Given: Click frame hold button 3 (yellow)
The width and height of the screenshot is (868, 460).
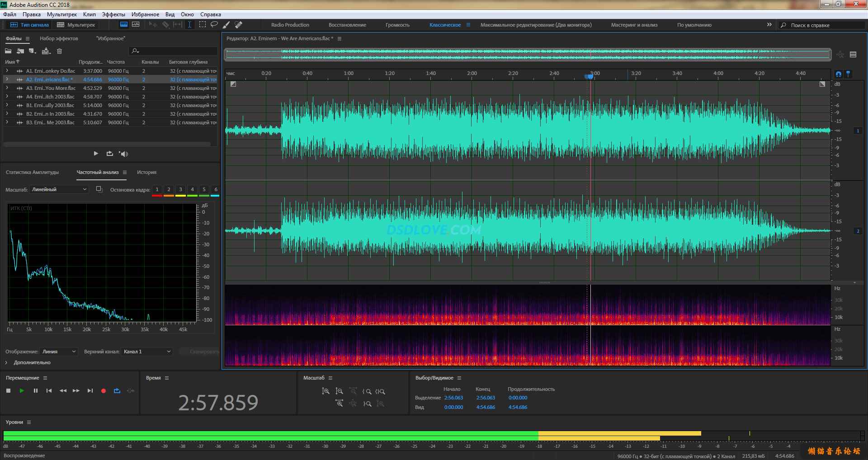Looking at the screenshot, I should point(180,190).
